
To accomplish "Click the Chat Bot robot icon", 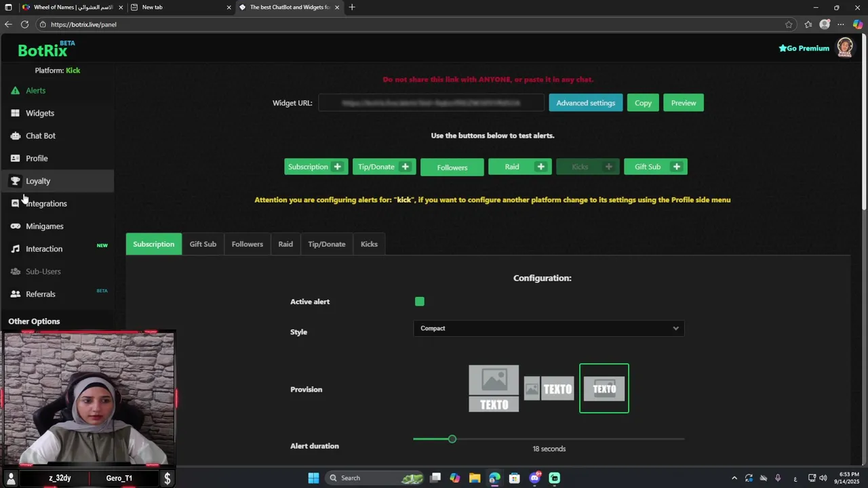I will [x=15, y=136].
